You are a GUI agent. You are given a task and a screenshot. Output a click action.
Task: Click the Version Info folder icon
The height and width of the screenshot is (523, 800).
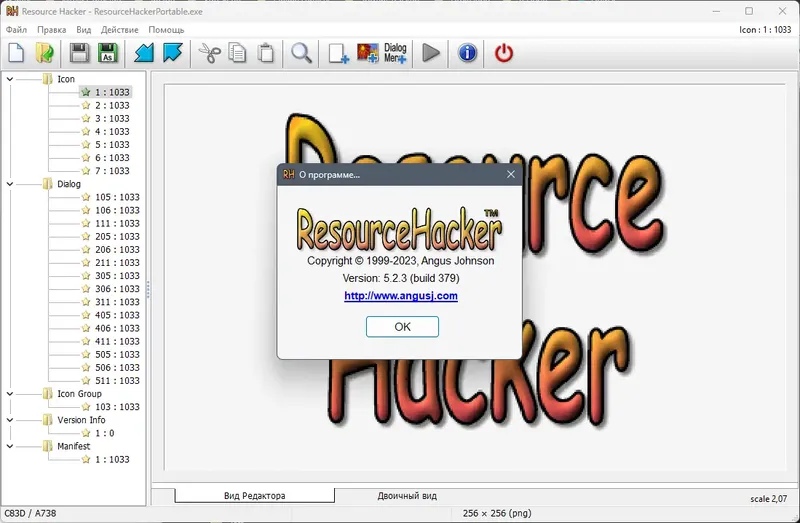[x=47, y=420]
